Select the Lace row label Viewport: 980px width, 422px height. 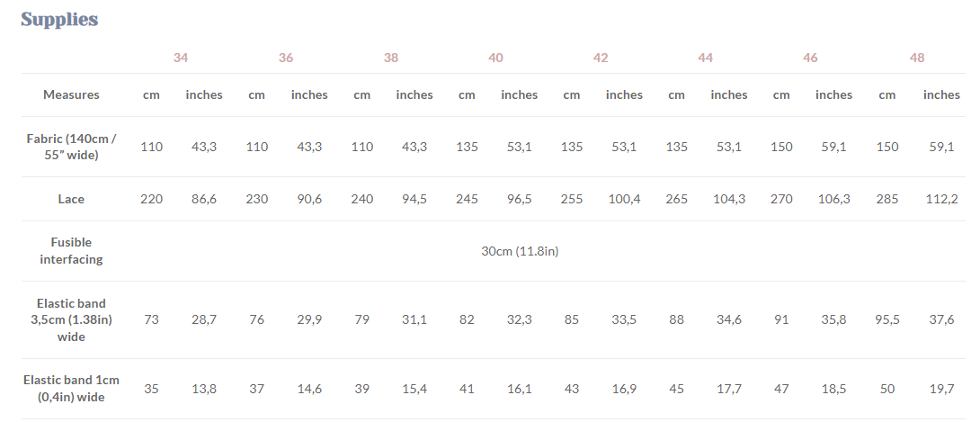click(71, 199)
